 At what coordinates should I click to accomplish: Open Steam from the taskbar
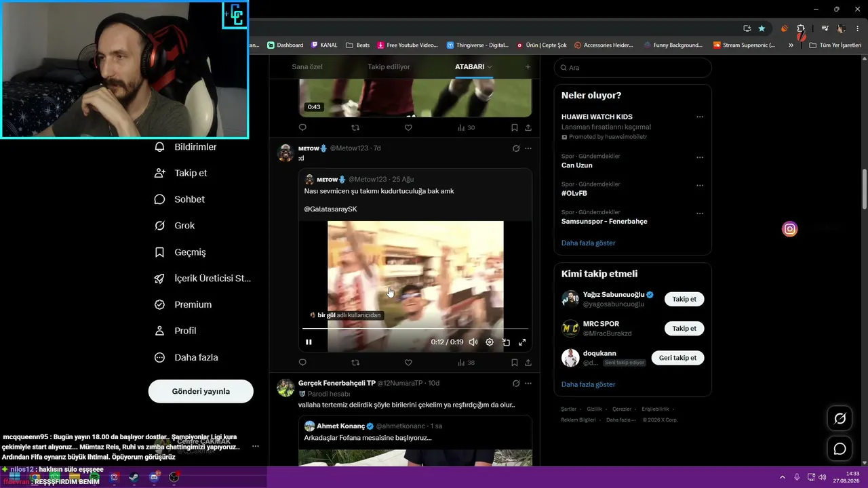coord(134,477)
